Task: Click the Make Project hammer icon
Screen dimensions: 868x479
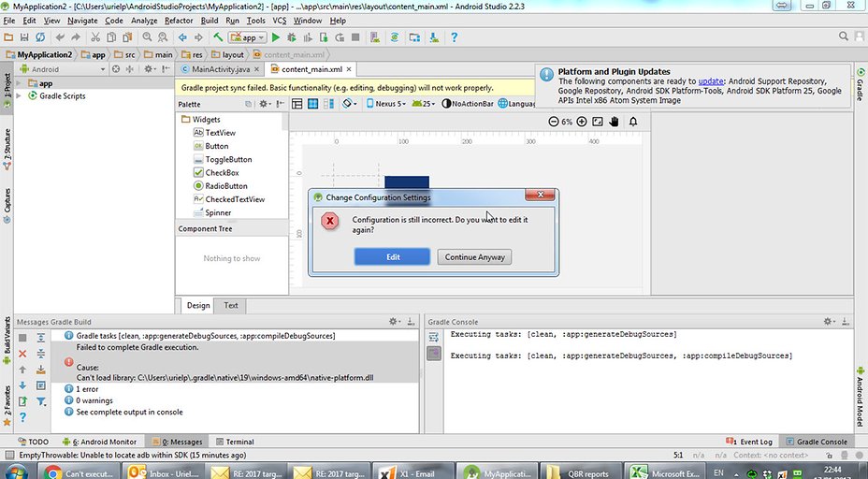Action: coord(218,37)
